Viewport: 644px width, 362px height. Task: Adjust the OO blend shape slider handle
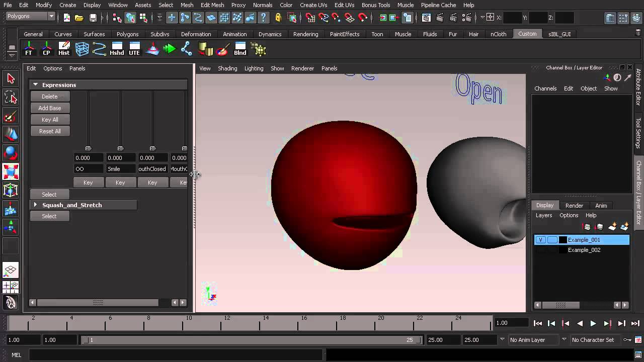click(x=89, y=148)
